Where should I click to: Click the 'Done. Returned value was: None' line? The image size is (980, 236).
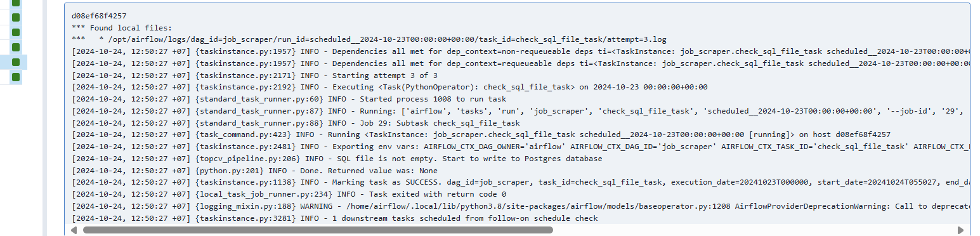tap(254, 171)
